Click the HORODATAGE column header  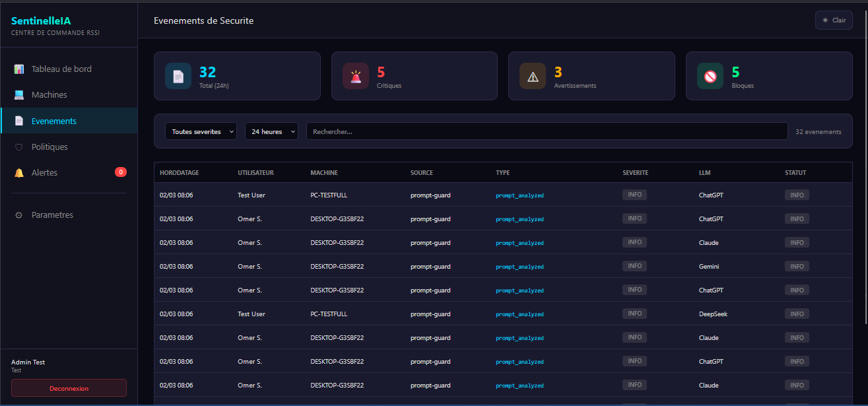tap(179, 173)
